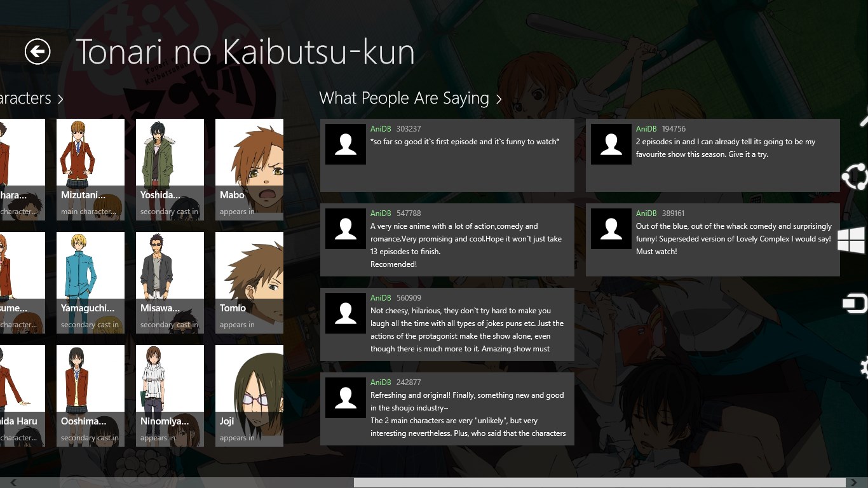Viewport: 868px width, 488px height.
Task: Open Joji character card
Action: 249,396
